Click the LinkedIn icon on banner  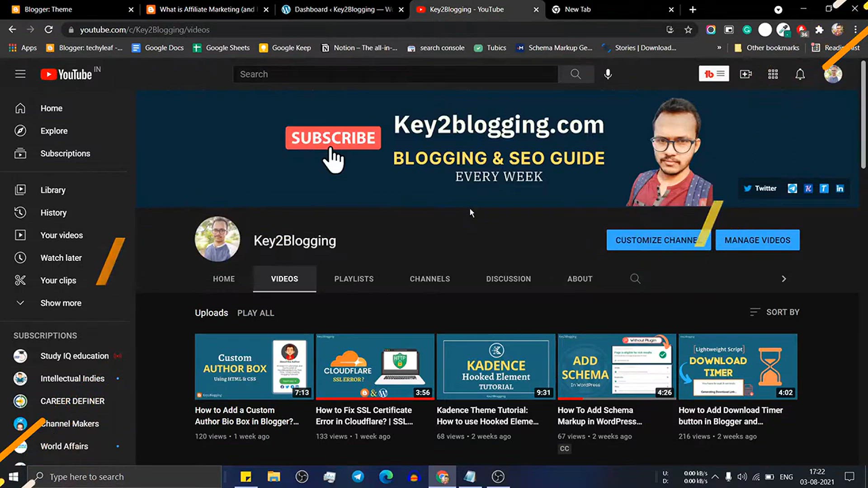pos(840,188)
